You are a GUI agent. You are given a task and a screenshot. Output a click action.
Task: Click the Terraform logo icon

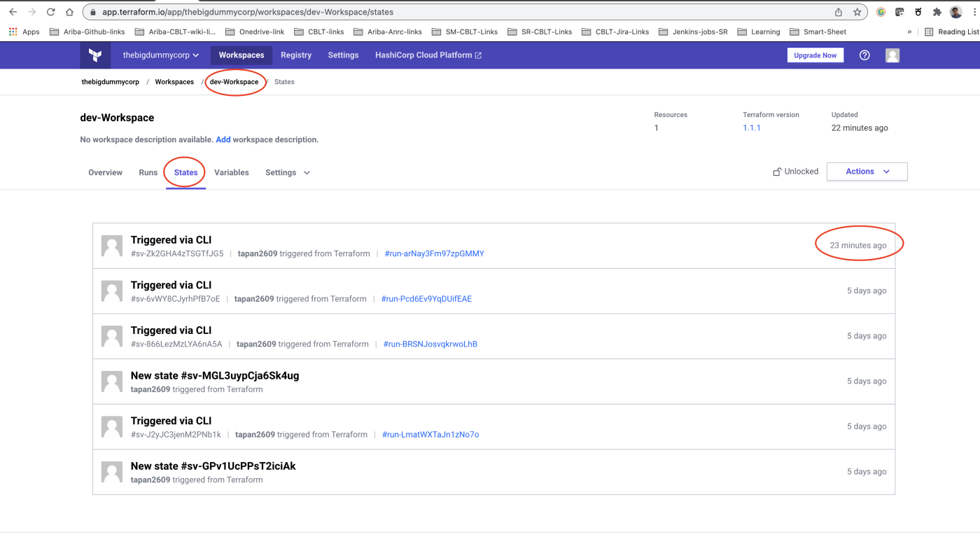(x=95, y=55)
